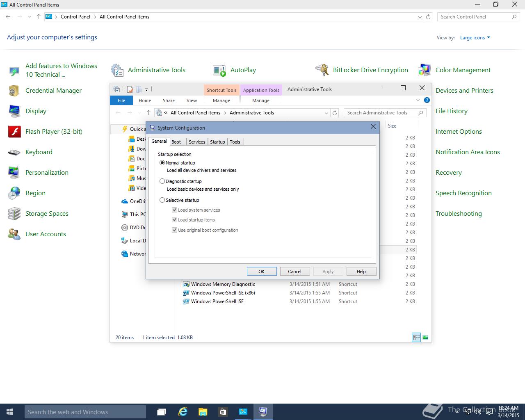Click Search the web and Windows box

click(85, 412)
